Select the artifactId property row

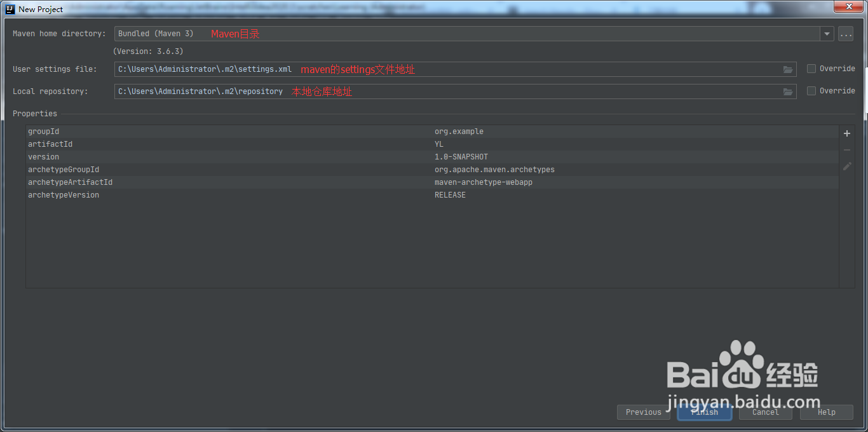click(432, 144)
